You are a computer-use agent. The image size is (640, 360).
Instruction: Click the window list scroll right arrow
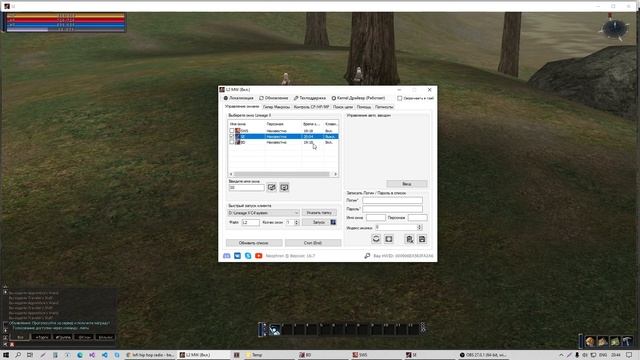pos(336,174)
